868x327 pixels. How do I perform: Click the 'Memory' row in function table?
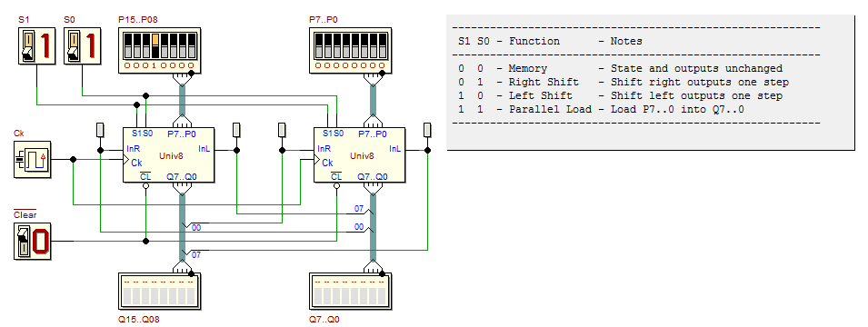coord(621,69)
